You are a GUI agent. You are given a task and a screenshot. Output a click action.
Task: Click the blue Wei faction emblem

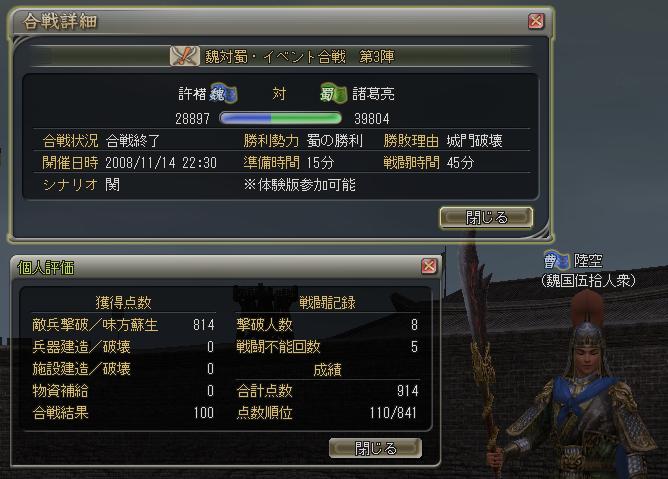click(224, 93)
